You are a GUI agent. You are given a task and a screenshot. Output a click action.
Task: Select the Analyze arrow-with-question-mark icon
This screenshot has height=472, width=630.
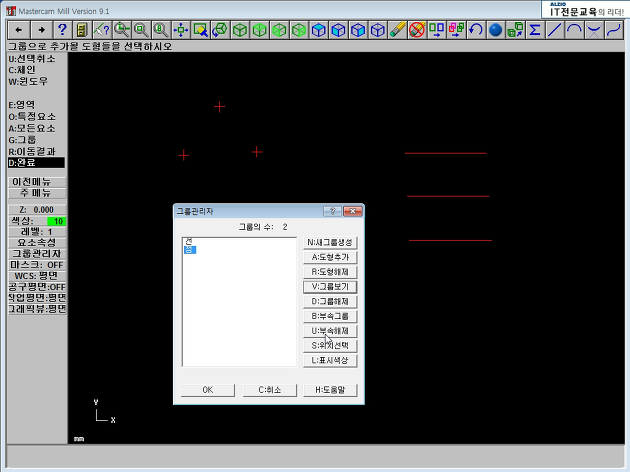[101, 30]
